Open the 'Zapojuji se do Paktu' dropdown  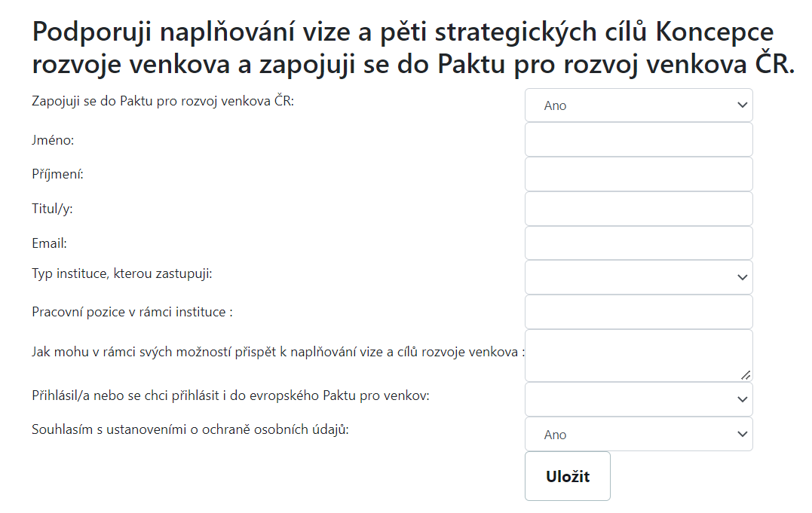[x=639, y=105]
